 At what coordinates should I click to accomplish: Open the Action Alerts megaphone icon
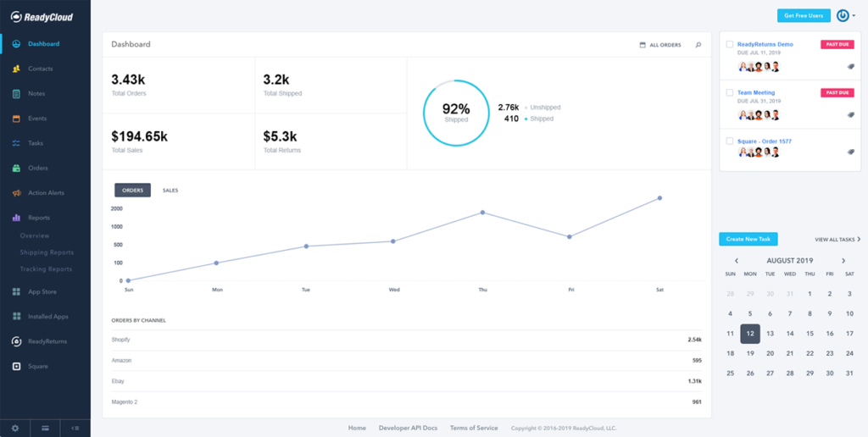[17, 193]
